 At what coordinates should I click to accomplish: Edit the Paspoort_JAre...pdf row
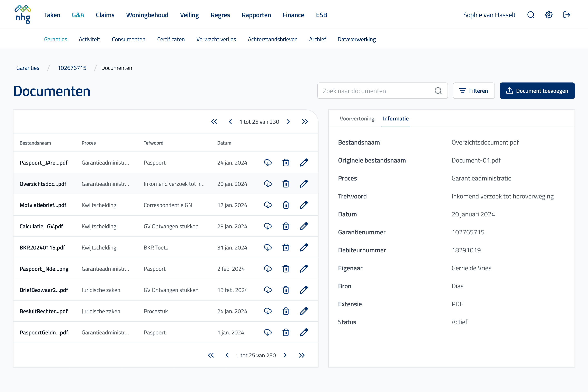point(304,163)
